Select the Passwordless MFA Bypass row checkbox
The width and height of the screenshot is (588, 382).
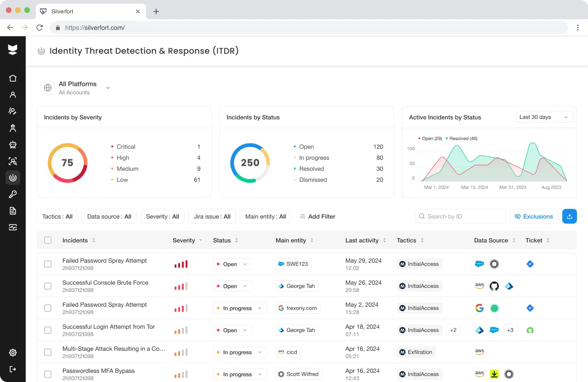click(48, 374)
